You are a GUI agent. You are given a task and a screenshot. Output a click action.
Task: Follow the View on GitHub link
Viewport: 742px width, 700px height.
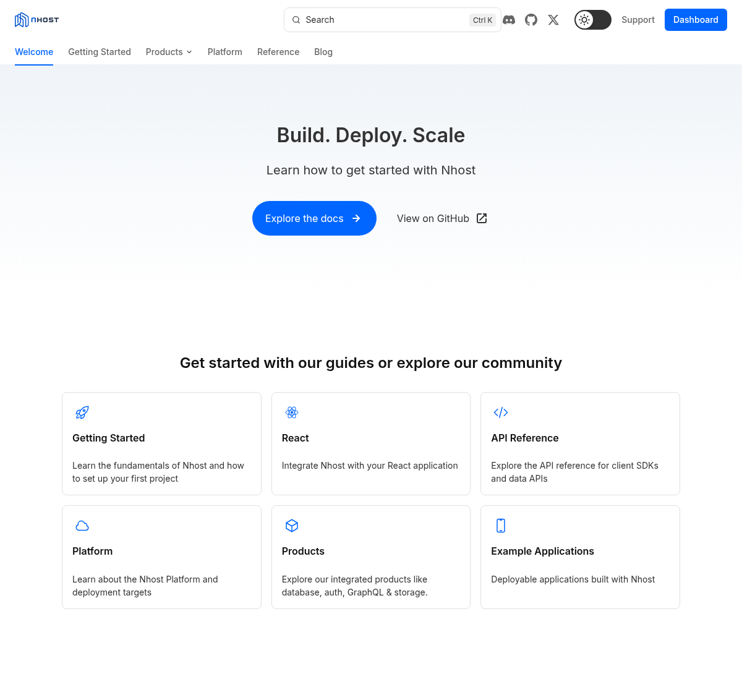tap(442, 218)
